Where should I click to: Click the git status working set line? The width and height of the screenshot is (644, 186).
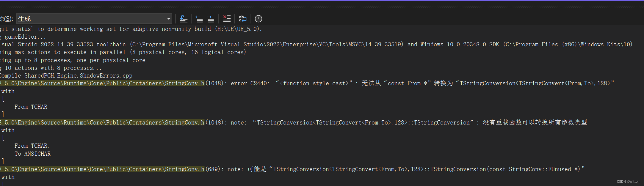[x=131, y=29]
